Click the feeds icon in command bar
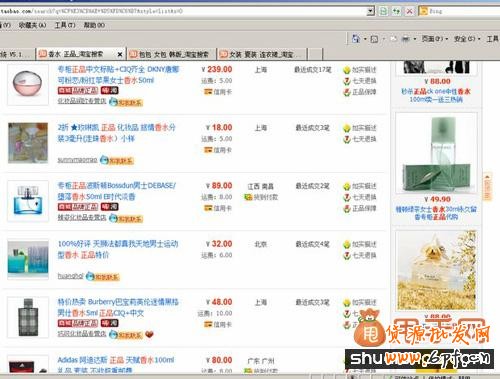500x379 pixels. (374, 39)
